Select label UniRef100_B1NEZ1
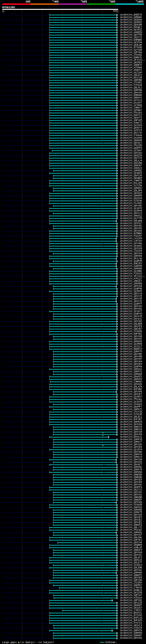The width and height of the screenshot is (146, 644). tap(131, 590)
